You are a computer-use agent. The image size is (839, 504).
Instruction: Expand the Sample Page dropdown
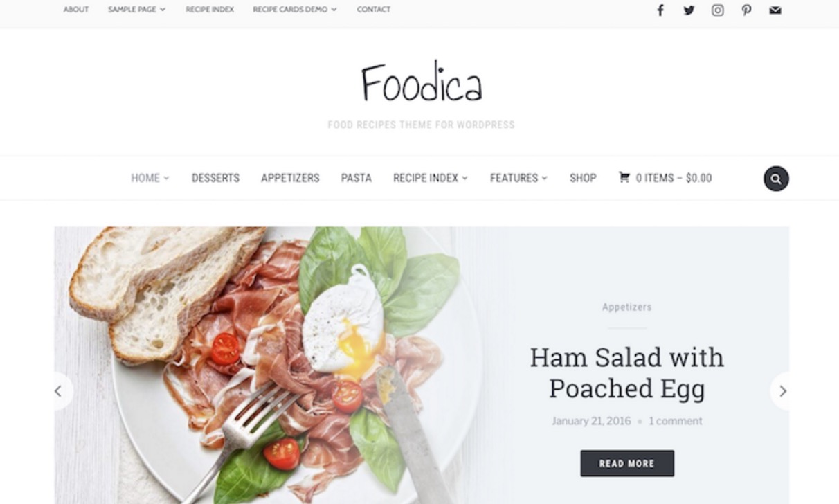(136, 10)
